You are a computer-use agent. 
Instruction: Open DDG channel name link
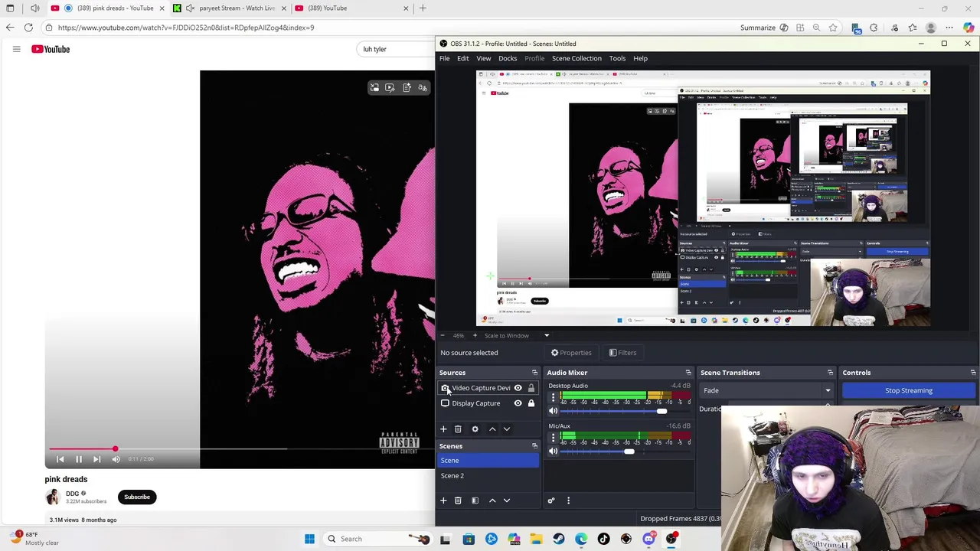point(72,494)
